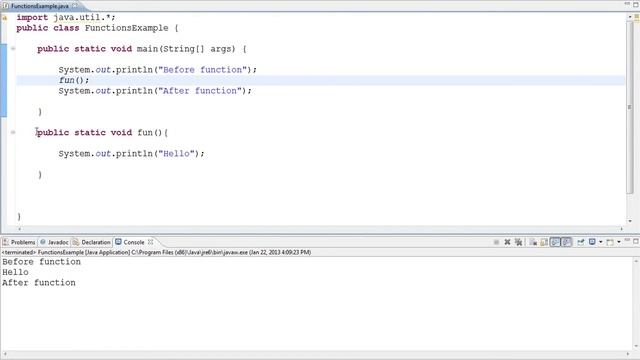Click the warning marker beside import line

[x=4, y=18]
